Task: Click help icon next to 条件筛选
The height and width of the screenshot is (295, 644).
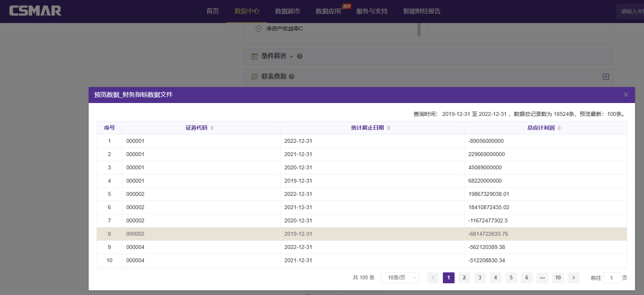Action: point(300,56)
